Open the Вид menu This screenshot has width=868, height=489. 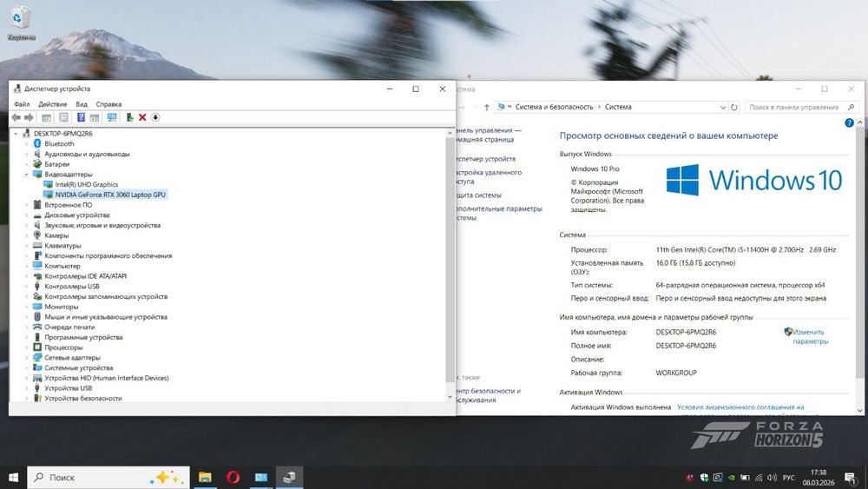click(82, 104)
